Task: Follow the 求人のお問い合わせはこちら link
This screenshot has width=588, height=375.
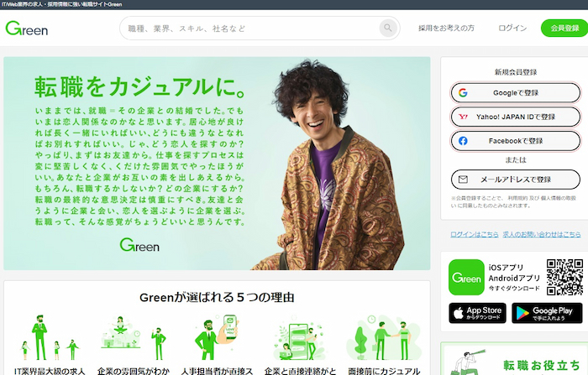Action: click(x=542, y=234)
